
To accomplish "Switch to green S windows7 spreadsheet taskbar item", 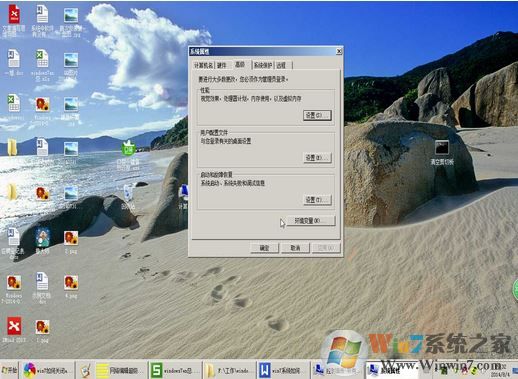I will coord(175,370).
